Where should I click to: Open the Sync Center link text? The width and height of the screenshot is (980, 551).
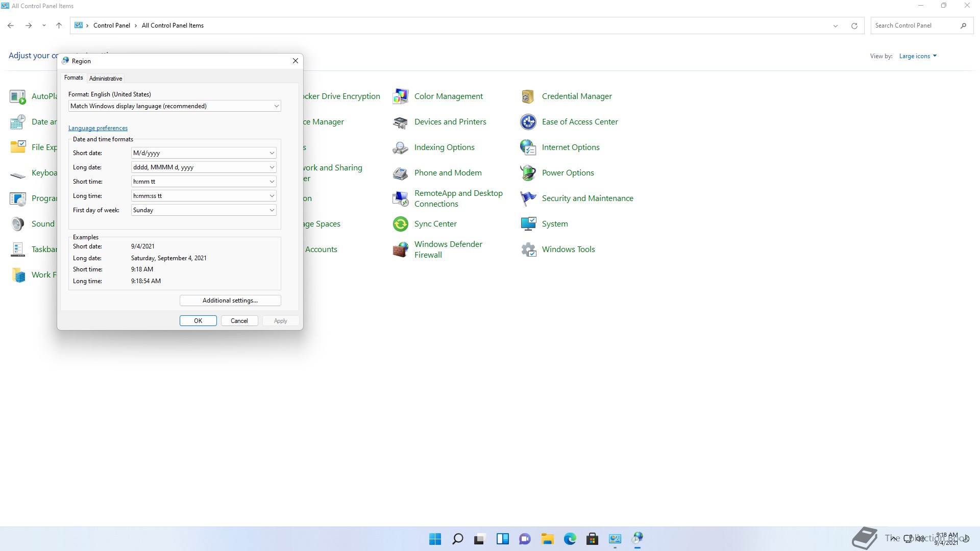[x=435, y=224]
